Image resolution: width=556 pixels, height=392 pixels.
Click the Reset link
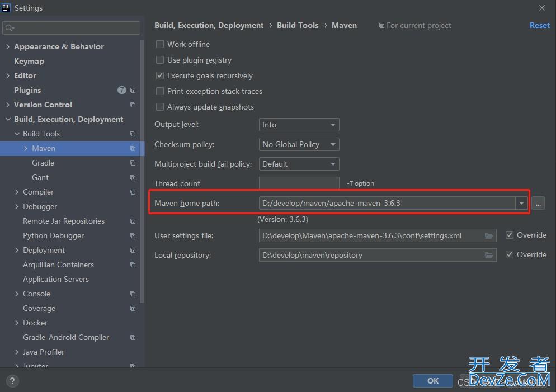tap(539, 25)
